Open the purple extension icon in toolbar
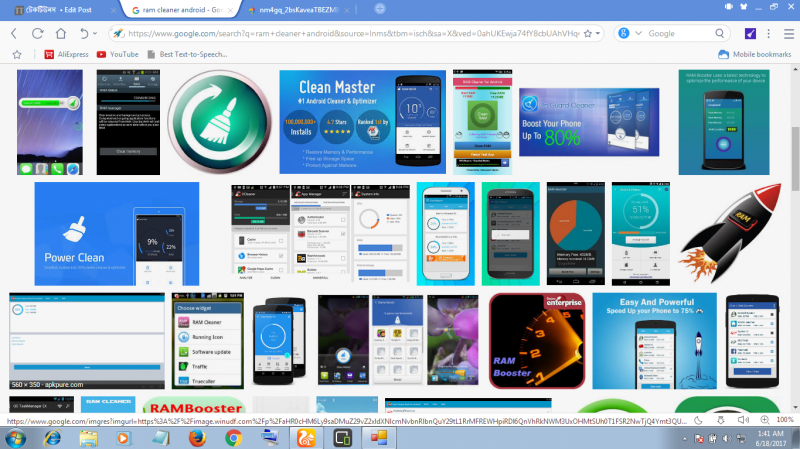The image size is (800, 449). pyautogui.click(x=750, y=34)
